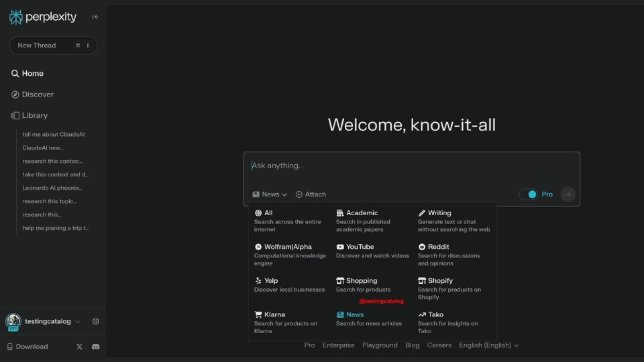Image resolution: width=644 pixels, height=362 pixels.
Task: Click the Perplexity logo
Action: click(43, 17)
